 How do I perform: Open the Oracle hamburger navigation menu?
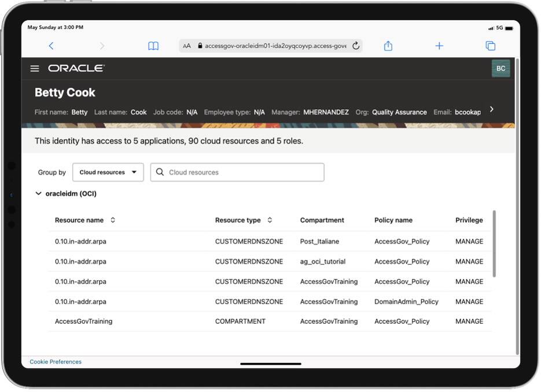[x=35, y=68]
